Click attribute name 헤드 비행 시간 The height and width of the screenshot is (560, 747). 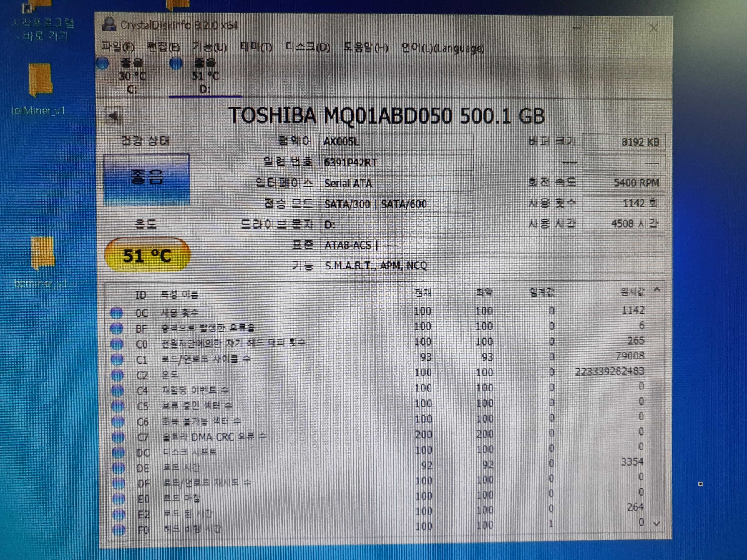tap(192, 529)
